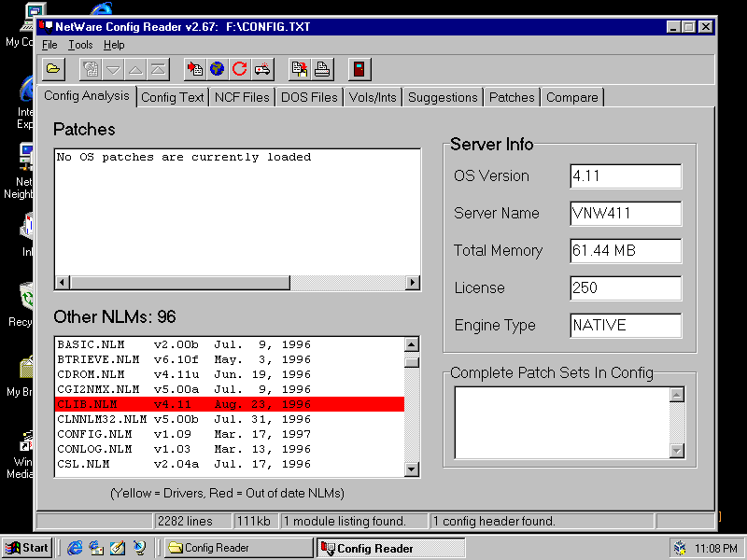Select CGI2NMX.NLM row in NLM list
Viewport: 747px width, 560px height.
pos(230,389)
